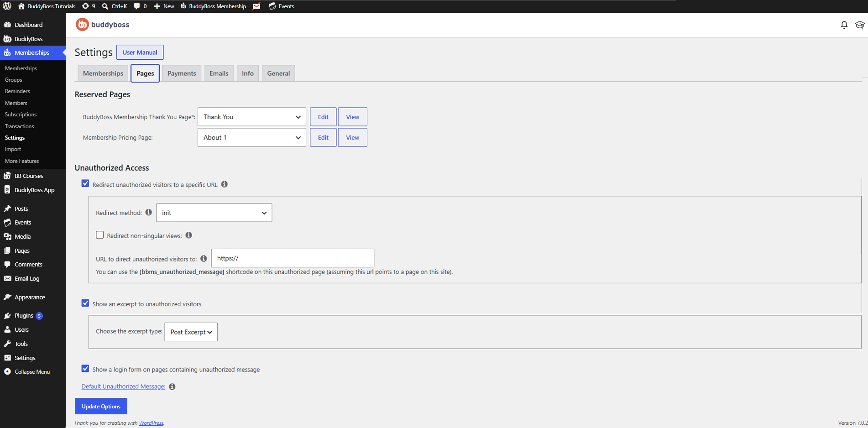
Task: Click the unauthorized visitors URL input field
Action: [293, 258]
